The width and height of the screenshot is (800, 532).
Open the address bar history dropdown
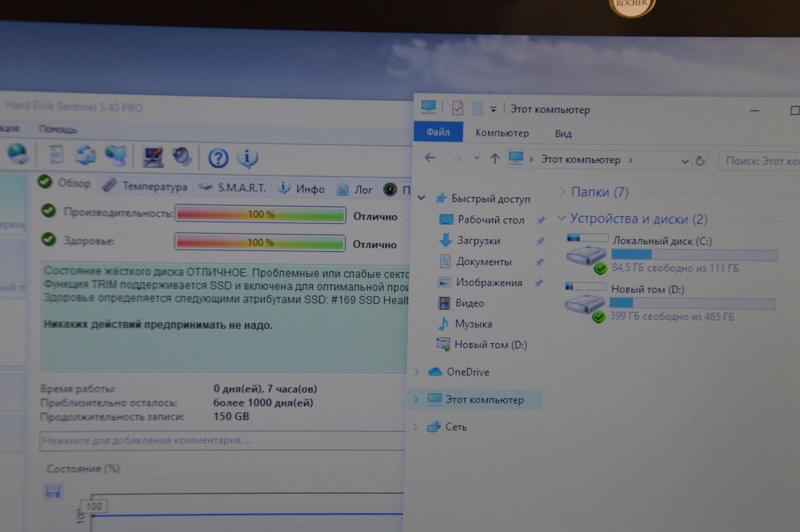684,161
